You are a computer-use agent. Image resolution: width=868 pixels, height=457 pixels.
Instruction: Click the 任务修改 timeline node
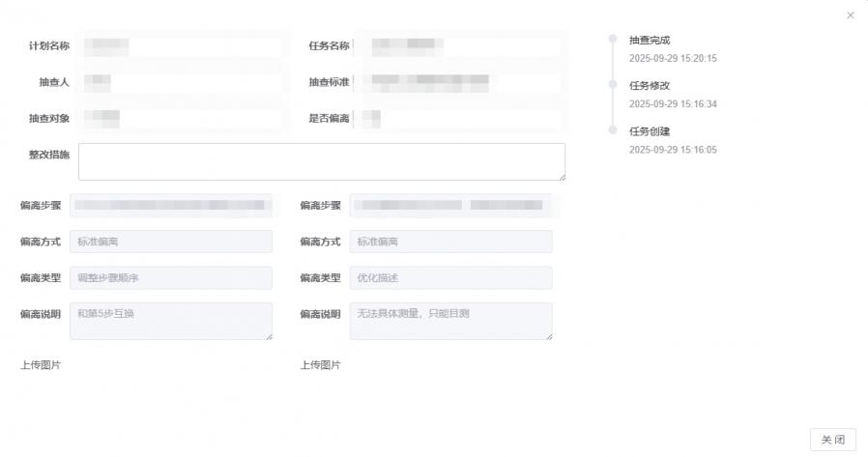[612, 85]
